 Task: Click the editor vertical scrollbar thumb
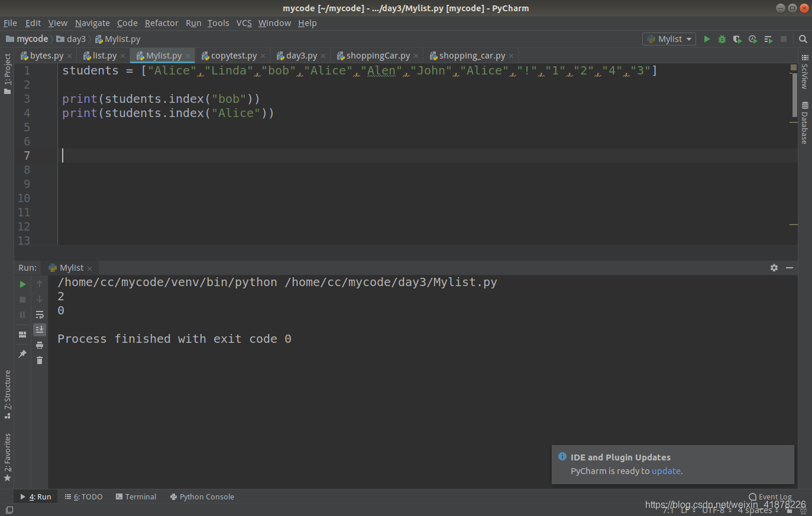(794, 94)
